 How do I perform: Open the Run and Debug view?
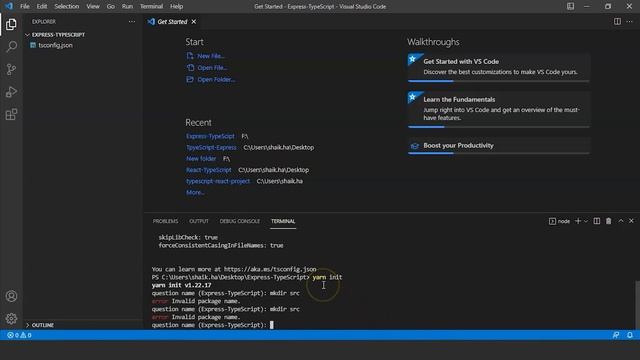point(11,92)
